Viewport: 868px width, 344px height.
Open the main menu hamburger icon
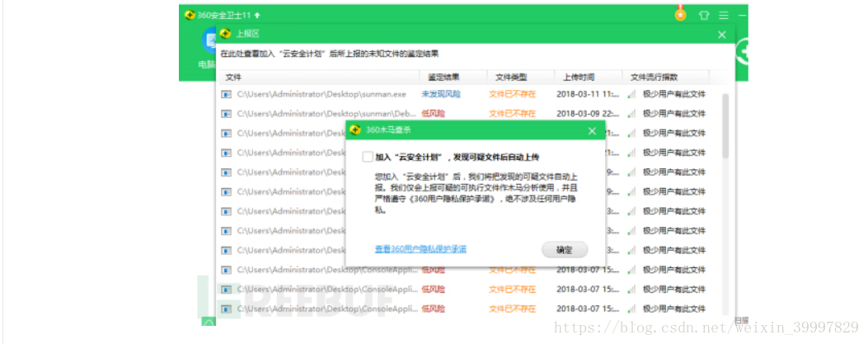pyautogui.click(x=724, y=16)
